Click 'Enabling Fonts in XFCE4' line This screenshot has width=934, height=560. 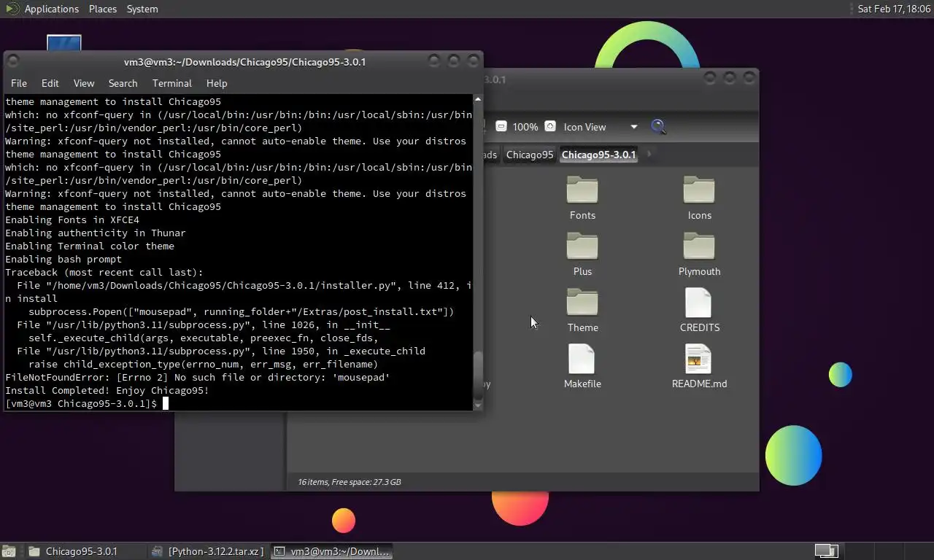(x=72, y=219)
